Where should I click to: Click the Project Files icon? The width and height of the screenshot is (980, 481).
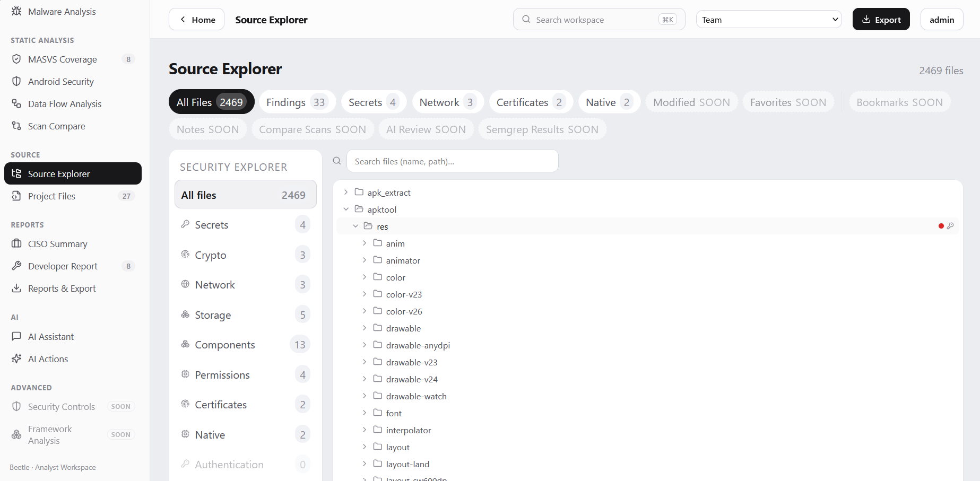[x=16, y=196]
